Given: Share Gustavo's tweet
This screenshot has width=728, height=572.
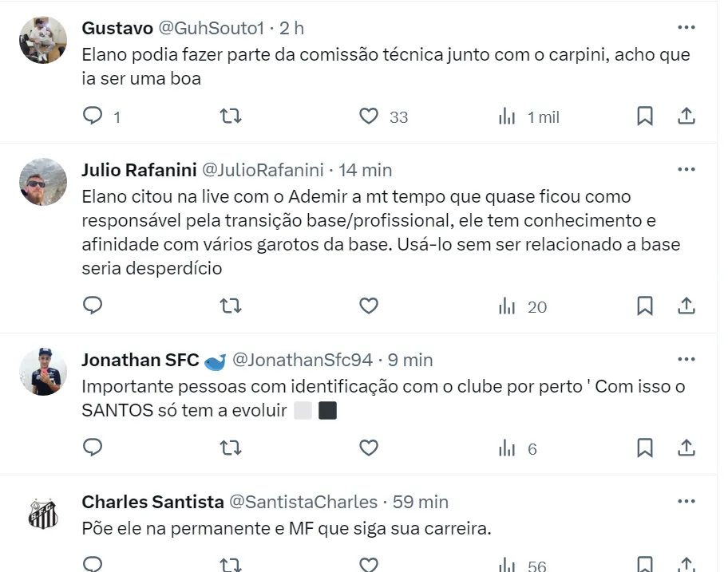Looking at the screenshot, I should pyautogui.click(x=686, y=116).
